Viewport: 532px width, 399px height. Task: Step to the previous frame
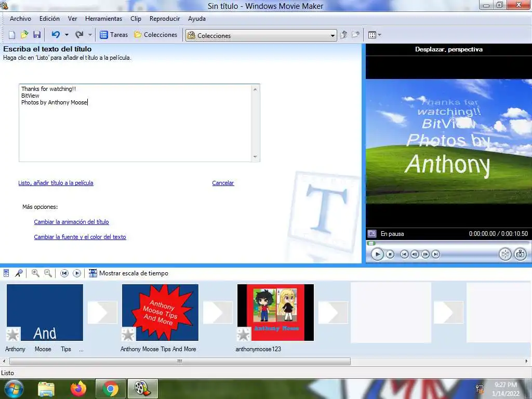tap(415, 254)
